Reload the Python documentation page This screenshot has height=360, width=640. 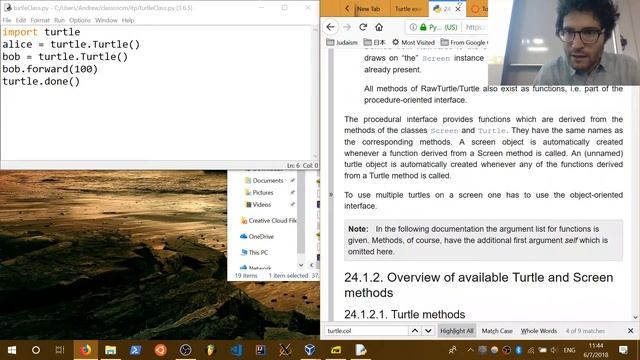pyautogui.click(x=363, y=27)
